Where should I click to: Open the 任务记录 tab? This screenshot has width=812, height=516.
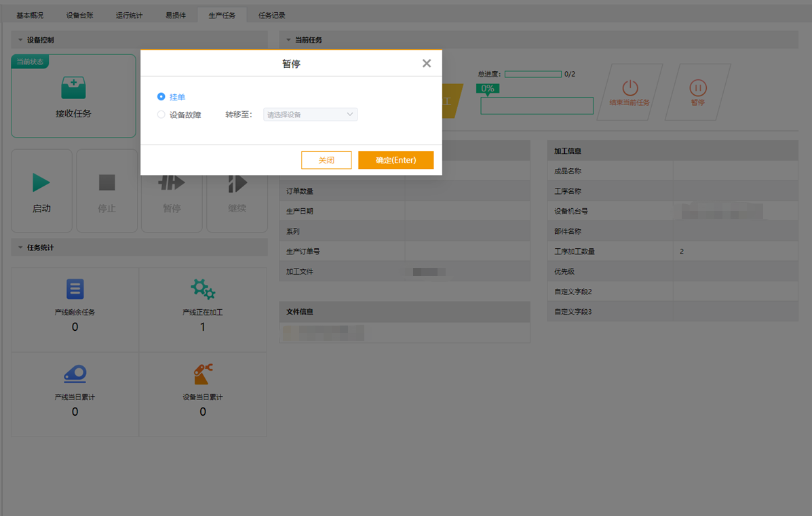click(x=271, y=15)
